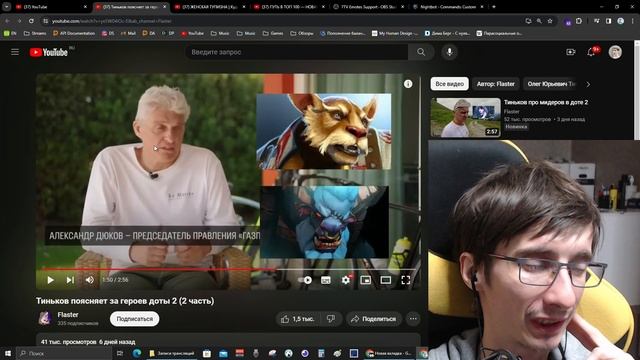Open the Games bookmark folder
Viewport: 640px width, 360px height.
coord(273,33)
